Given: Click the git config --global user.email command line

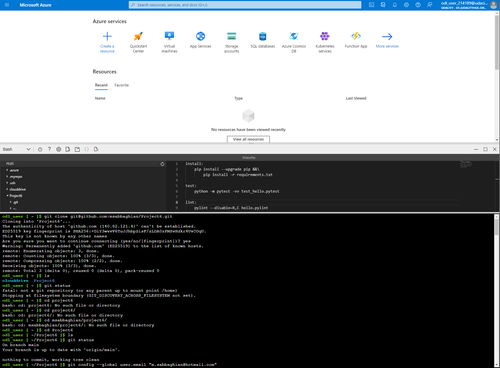Looking at the screenshot, I should coord(109,365).
